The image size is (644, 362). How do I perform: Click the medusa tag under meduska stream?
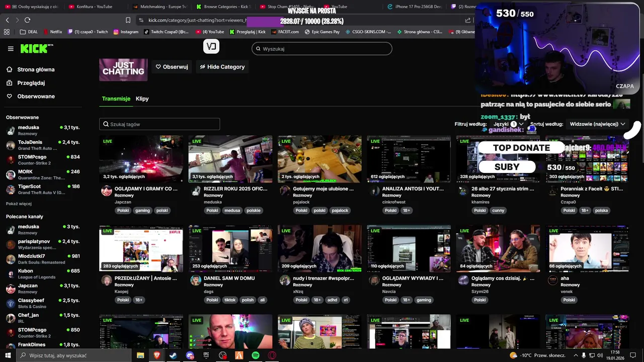232,211
